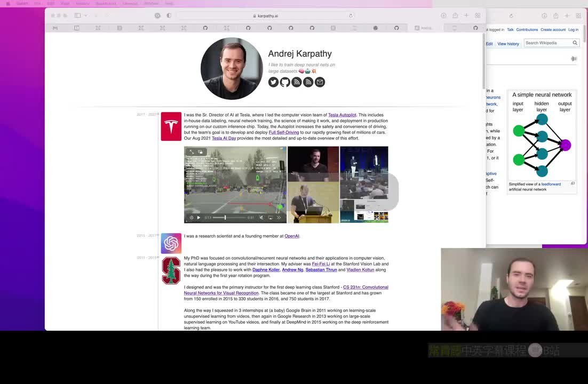This screenshot has height=384, width=588.
Task: Follow the OpenAI link
Action: 292,236
